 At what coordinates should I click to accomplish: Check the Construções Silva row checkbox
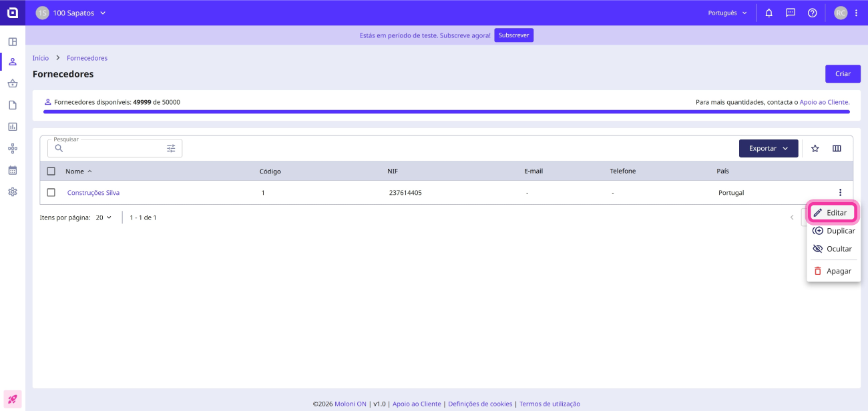point(51,193)
